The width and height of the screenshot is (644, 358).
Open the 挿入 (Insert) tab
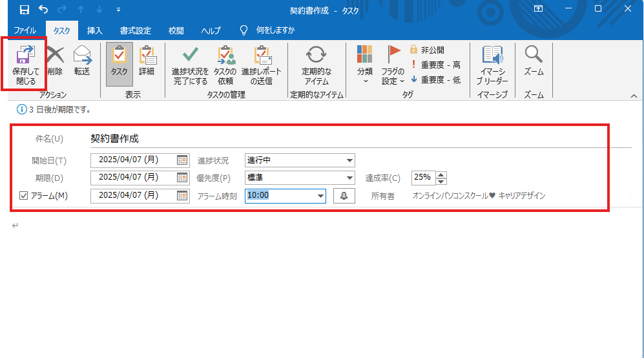[x=94, y=30]
